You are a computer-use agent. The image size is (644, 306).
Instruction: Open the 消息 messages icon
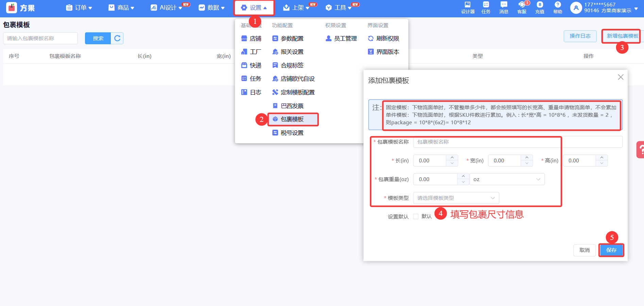tap(504, 7)
